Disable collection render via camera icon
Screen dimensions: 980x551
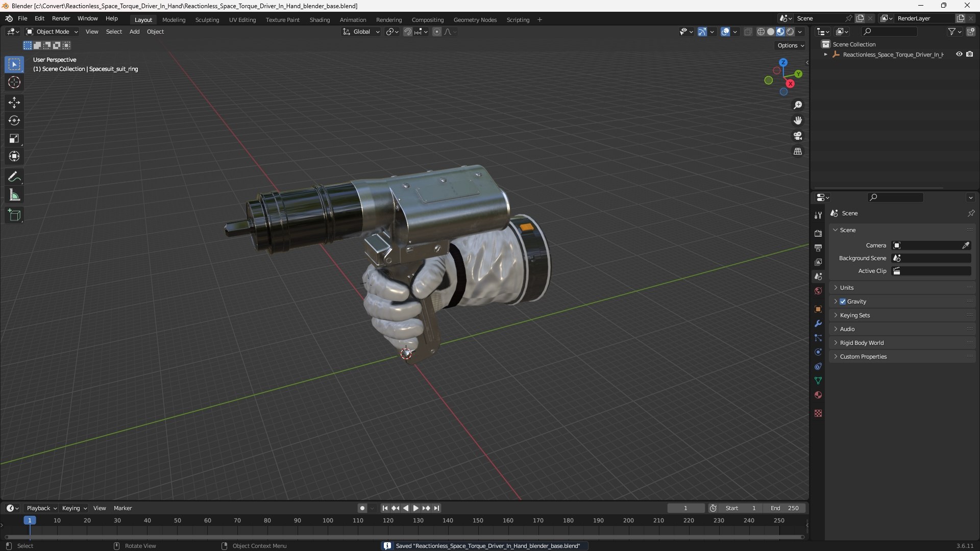[969, 54]
